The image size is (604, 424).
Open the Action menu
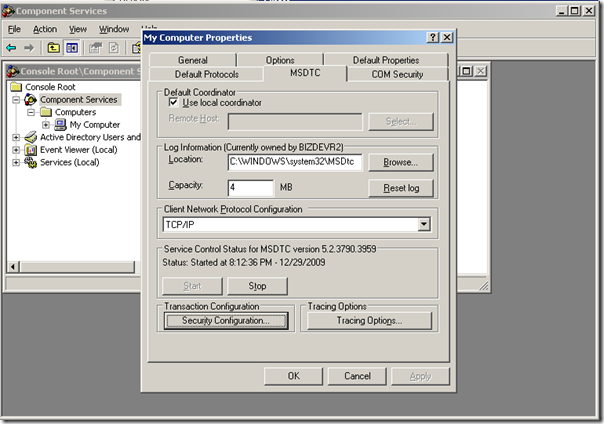tap(45, 29)
